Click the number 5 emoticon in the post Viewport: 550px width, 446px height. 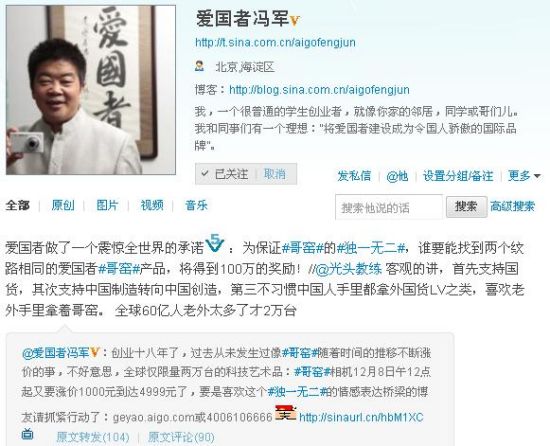[x=215, y=243]
